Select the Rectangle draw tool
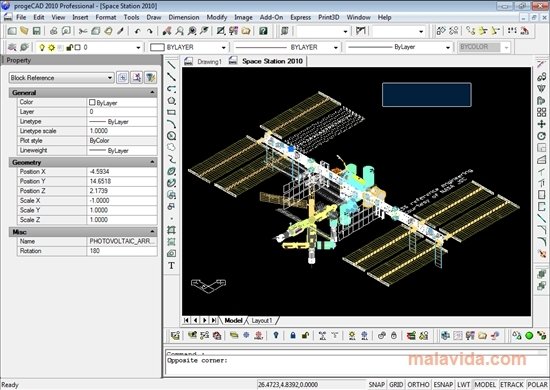The width and height of the screenshot is (550, 390). point(172,113)
